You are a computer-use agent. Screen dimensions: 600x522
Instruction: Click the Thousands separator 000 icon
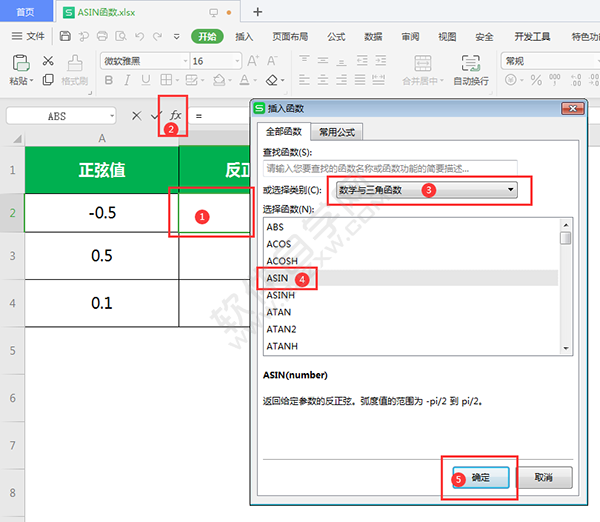click(x=555, y=80)
